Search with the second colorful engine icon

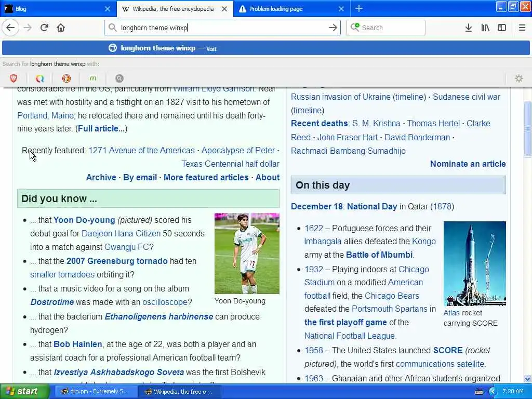(x=40, y=78)
